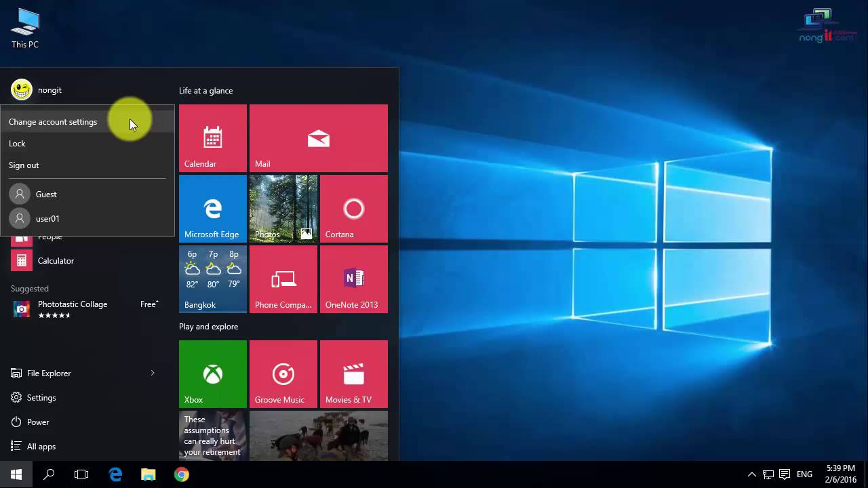Click the Free label for Phototastic Collage

(149, 304)
